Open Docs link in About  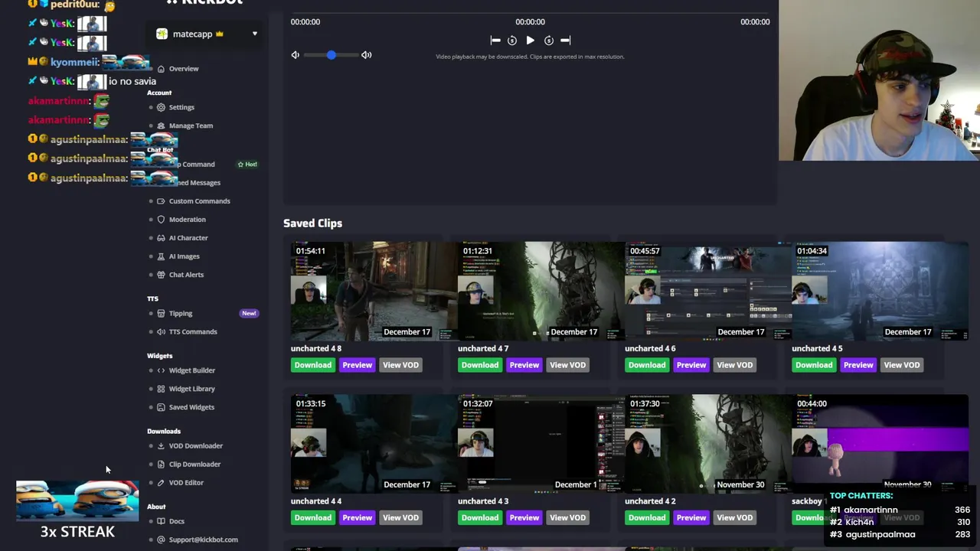pos(176,521)
